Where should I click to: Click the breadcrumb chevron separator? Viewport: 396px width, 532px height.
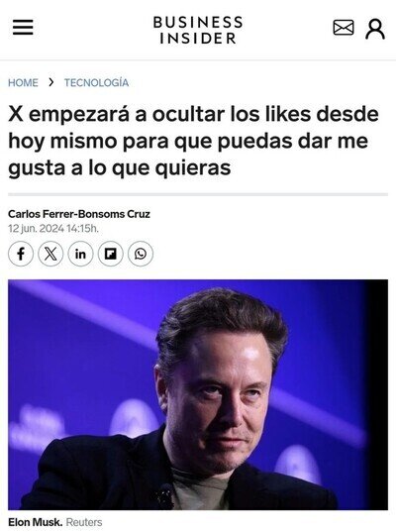[x=51, y=82]
